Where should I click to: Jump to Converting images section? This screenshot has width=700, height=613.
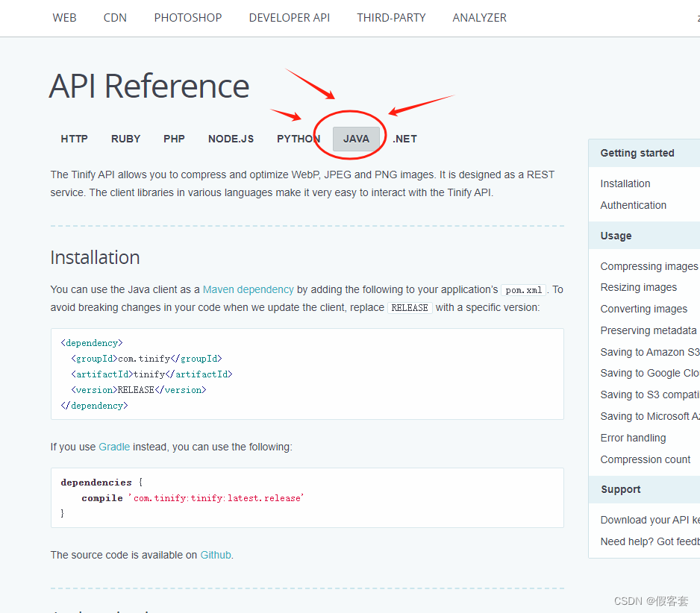[644, 309]
